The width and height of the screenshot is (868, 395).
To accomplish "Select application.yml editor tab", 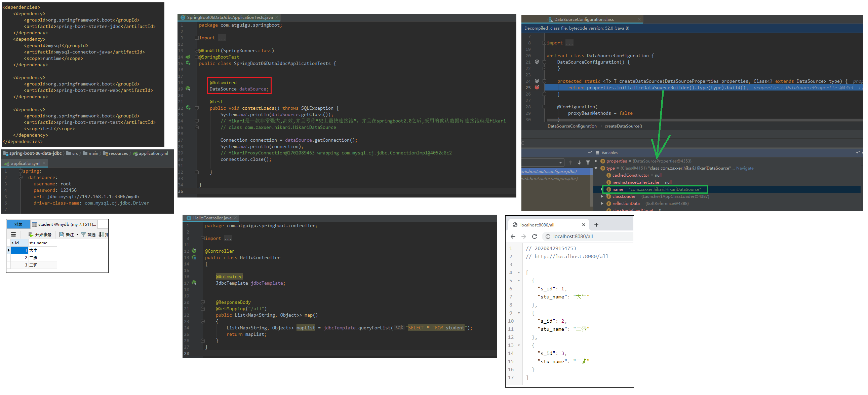I will click(25, 163).
